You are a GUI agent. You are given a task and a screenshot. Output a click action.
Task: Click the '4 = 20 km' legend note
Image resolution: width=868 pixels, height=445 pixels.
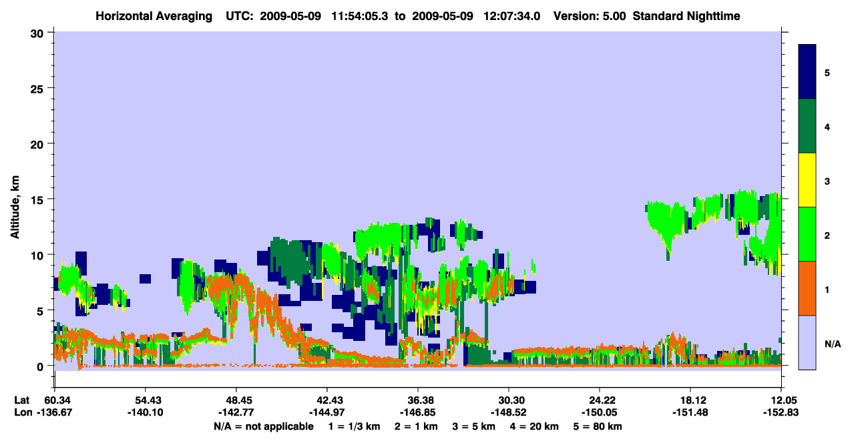(535, 426)
